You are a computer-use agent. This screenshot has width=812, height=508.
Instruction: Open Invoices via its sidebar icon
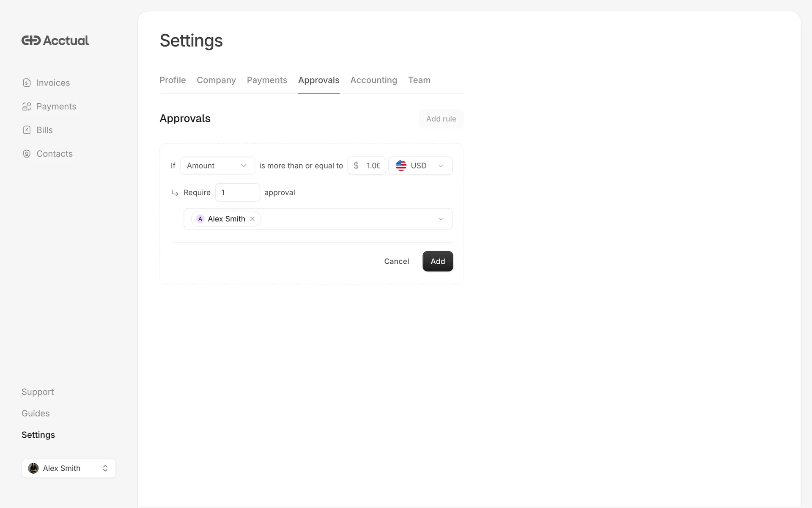[27, 83]
